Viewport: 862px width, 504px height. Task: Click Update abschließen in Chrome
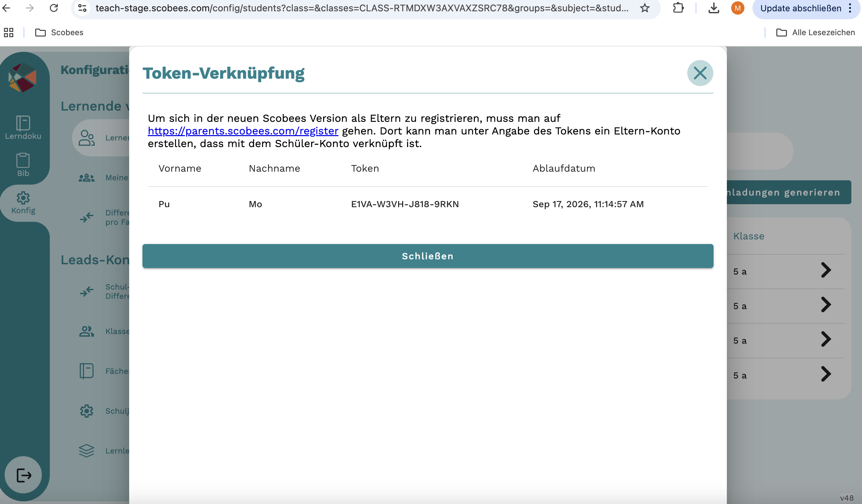click(x=801, y=8)
